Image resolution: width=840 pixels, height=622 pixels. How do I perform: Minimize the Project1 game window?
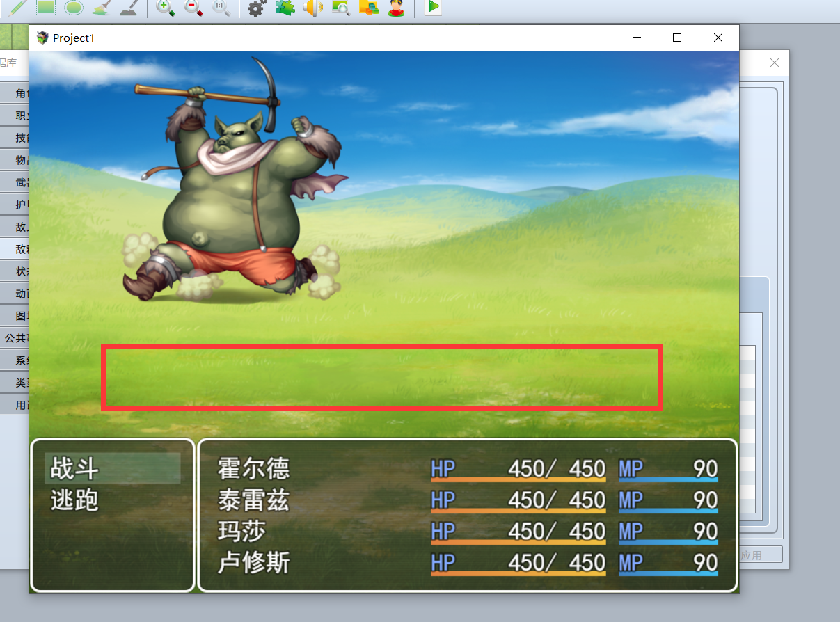click(636, 38)
